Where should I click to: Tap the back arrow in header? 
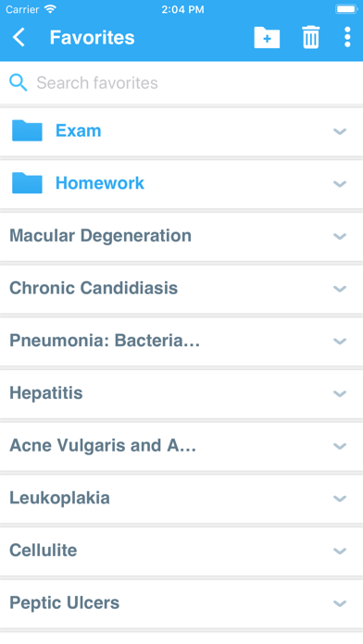[19, 37]
